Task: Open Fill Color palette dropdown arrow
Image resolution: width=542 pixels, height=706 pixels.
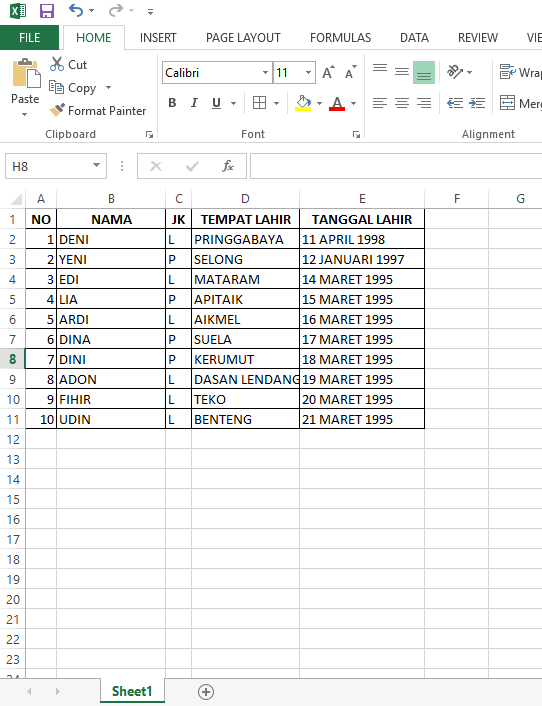Action: pyautogui.click(x=320, y=104)
